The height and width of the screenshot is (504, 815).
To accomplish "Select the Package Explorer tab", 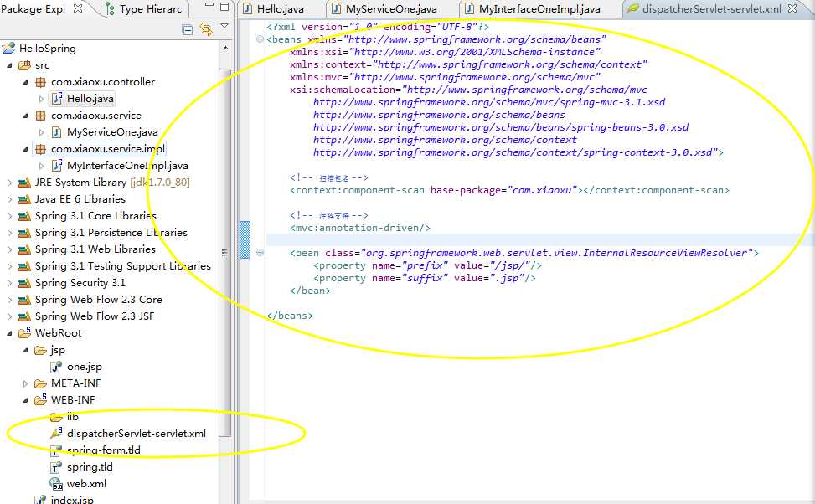I will click(34, 9).
